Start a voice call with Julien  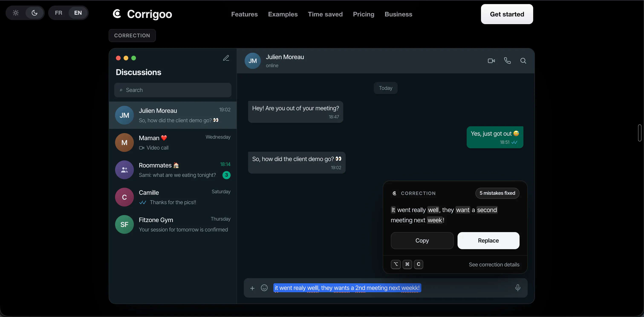point(507,61)
